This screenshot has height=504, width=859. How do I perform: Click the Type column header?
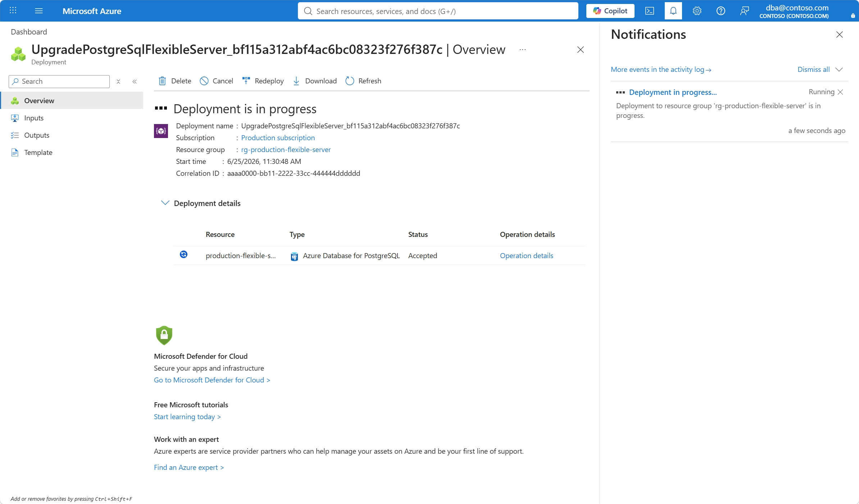pos(297,234)
